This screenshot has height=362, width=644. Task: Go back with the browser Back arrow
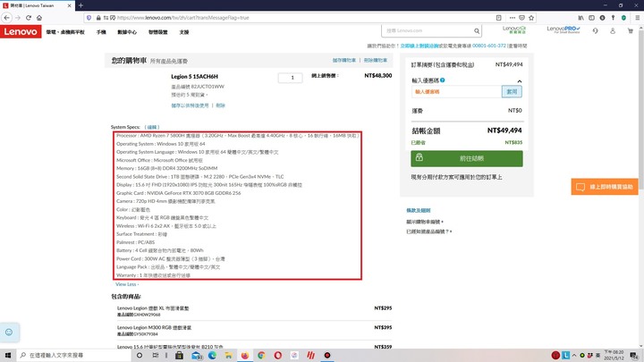(6, 18)
